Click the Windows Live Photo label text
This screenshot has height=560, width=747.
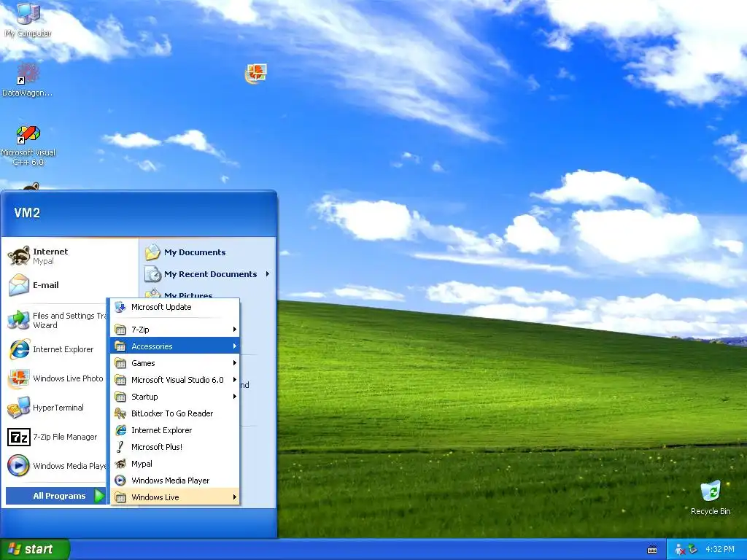point(68,378)
